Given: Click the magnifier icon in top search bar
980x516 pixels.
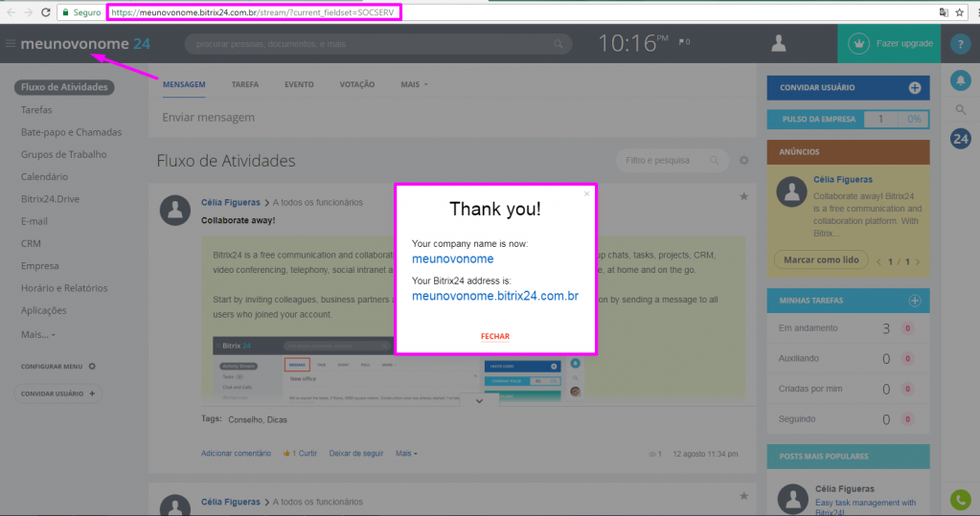Looking at the screenshot, I should (558, 44).
